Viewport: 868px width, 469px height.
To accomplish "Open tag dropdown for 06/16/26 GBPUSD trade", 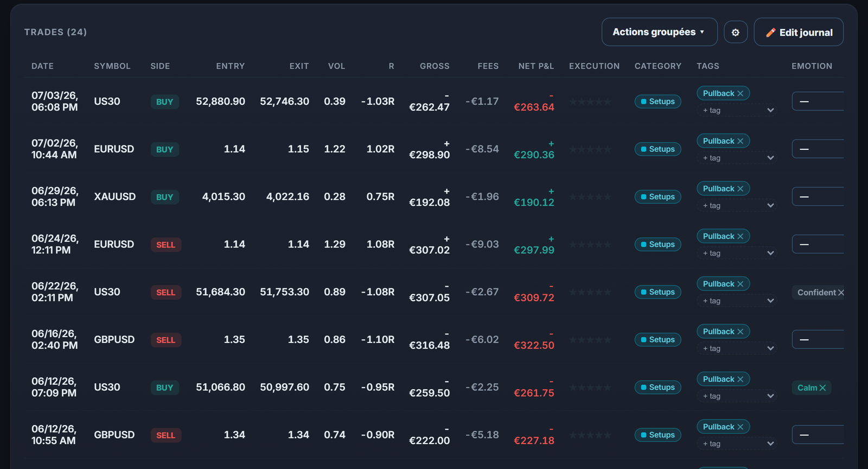I will point(737,348).
